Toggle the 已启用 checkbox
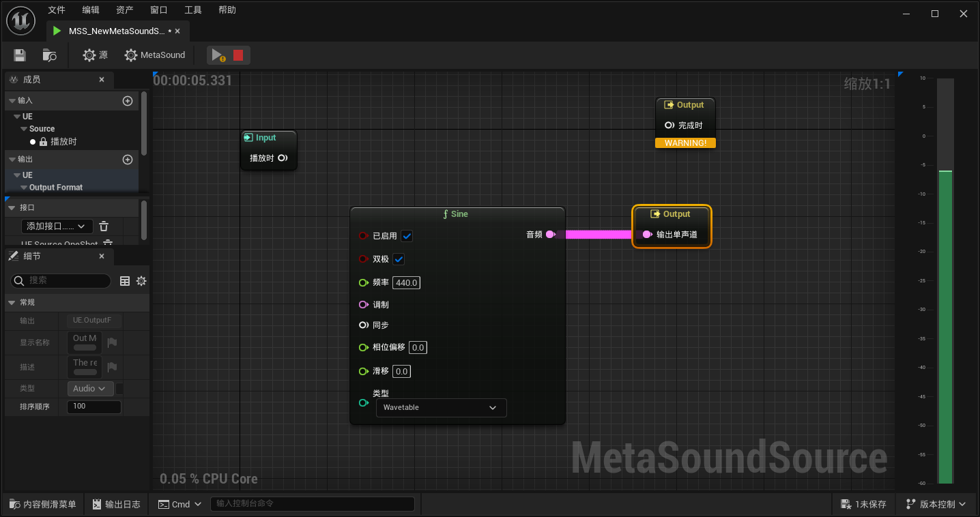 point(407,236)
